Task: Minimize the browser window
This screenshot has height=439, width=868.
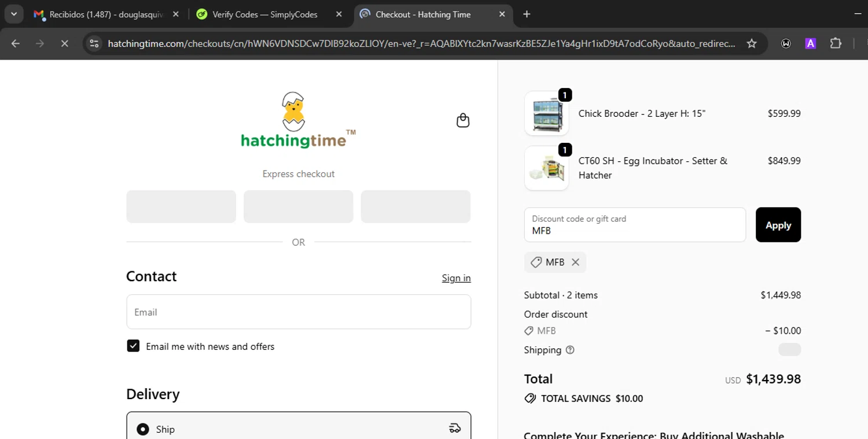Action: pyautogui.click(x=858, y=14)
